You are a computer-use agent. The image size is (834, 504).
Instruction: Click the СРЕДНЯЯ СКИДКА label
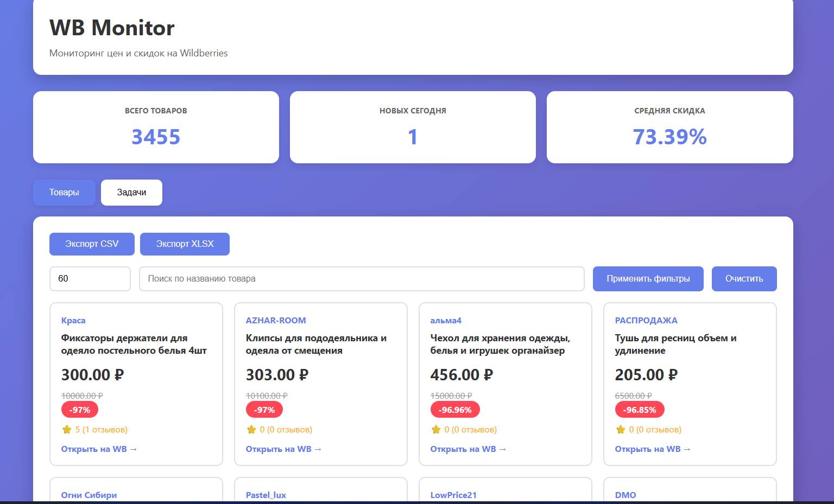(670, 111)
